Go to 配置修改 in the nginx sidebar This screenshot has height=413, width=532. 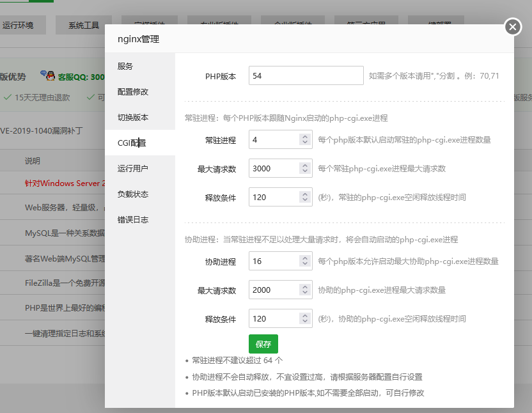tap(140, 91)
